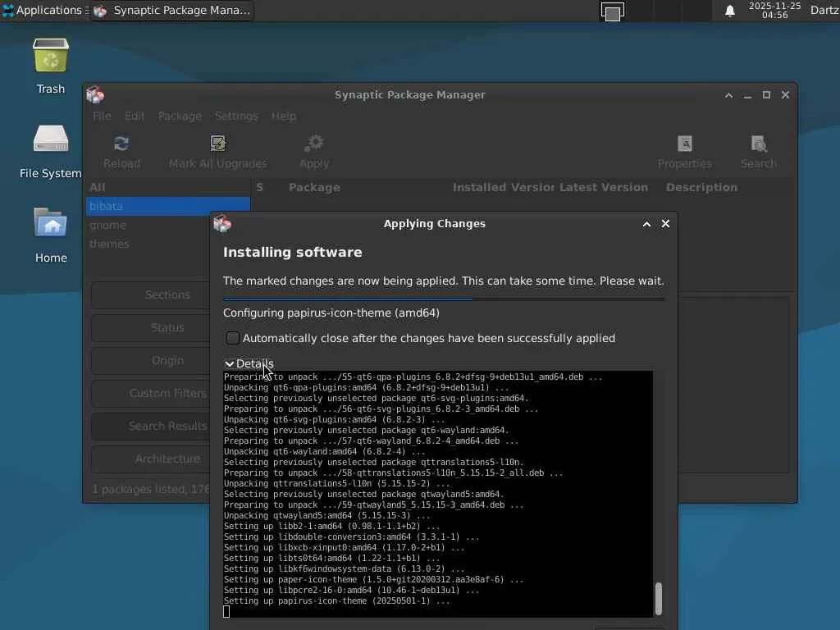Viewport: 840px width, 630px height.
Task: Click the Synaptic icon in main window title bar
Action: 95,95
